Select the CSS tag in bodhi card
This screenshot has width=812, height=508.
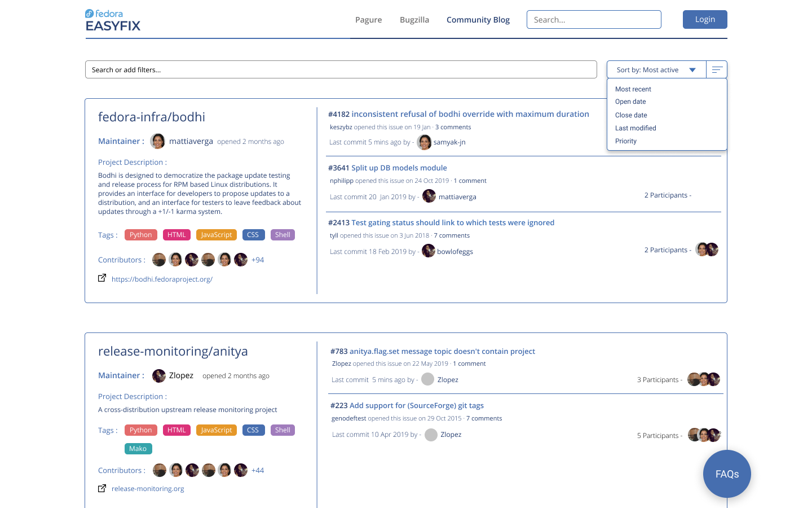click(x=253, y=235)
